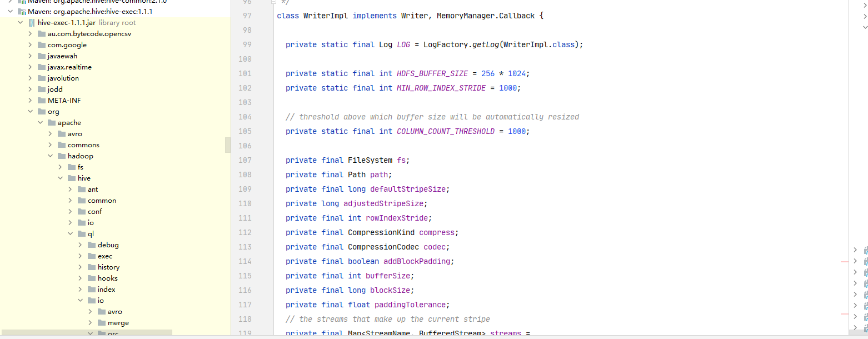Click the merge folder icon under io
The image size is (868, 339).
tap(101, 322)
